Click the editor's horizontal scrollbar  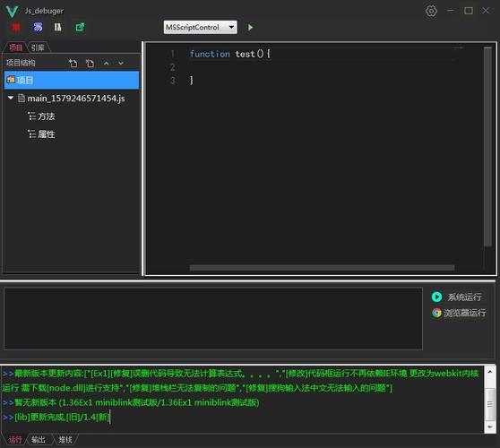click(x=322, y=268)
